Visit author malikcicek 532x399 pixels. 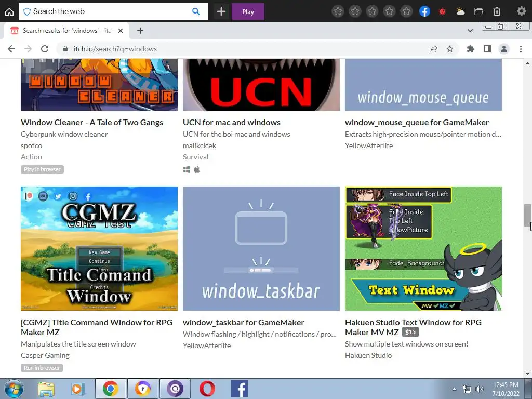click(199, 145)
